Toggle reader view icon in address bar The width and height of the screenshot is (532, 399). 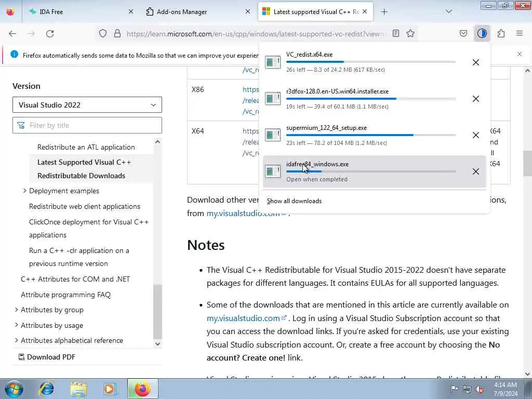(395, 33)
